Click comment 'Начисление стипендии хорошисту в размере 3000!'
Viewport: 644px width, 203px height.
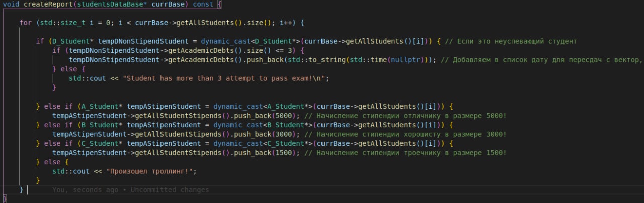(405, 136)
